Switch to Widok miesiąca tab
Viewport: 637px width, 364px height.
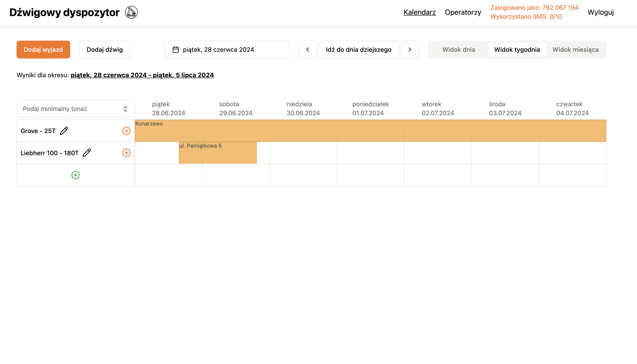[x=576, y=50]
